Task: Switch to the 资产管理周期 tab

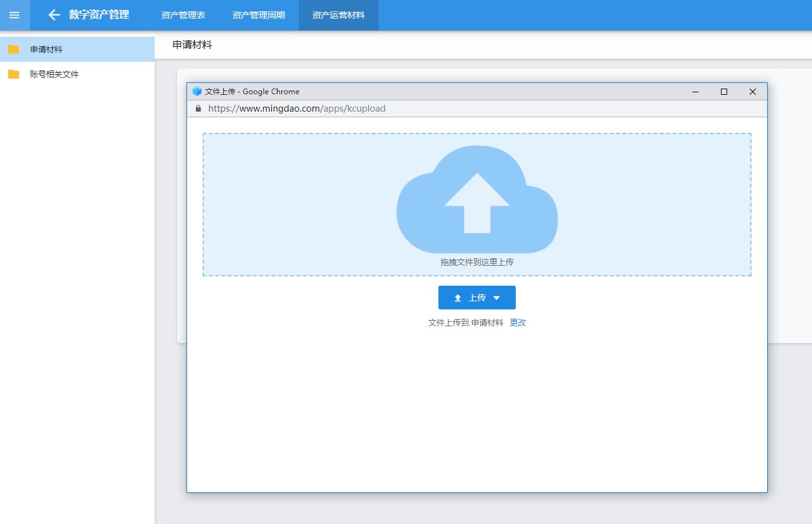Action: pyautogui.click(x=259, y=15)
